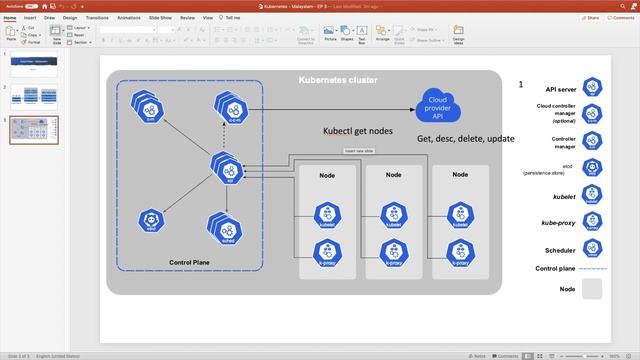Viewport: 640px width, 360px height.
Task: Switch to Slide Sorter view in status bar
Action: (x=540, y=356)
